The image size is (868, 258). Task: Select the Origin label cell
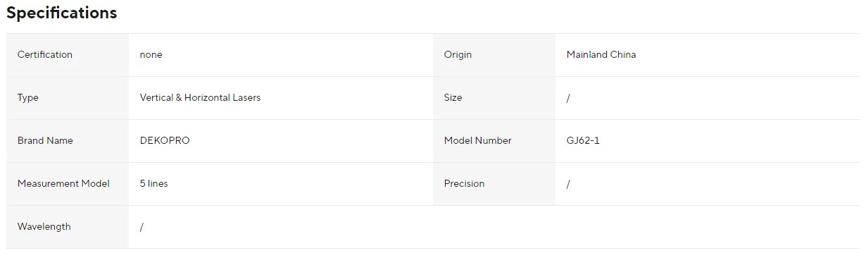494,55
